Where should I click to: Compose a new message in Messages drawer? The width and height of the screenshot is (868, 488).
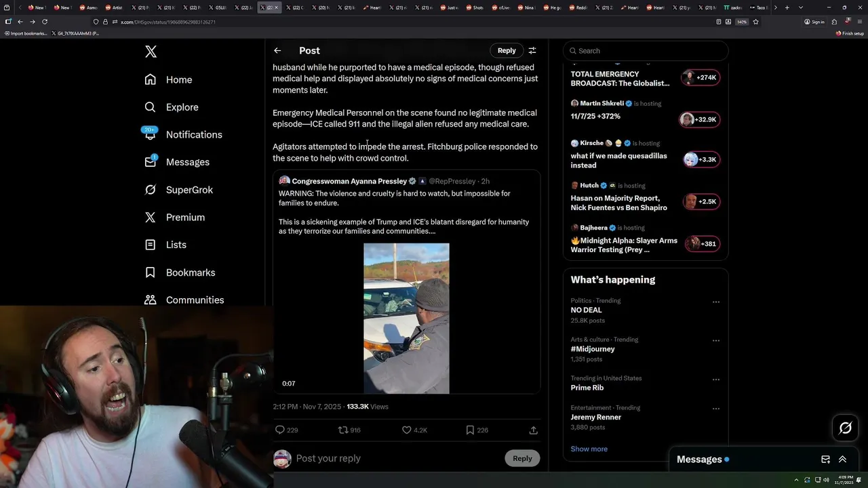pos(825,460)
